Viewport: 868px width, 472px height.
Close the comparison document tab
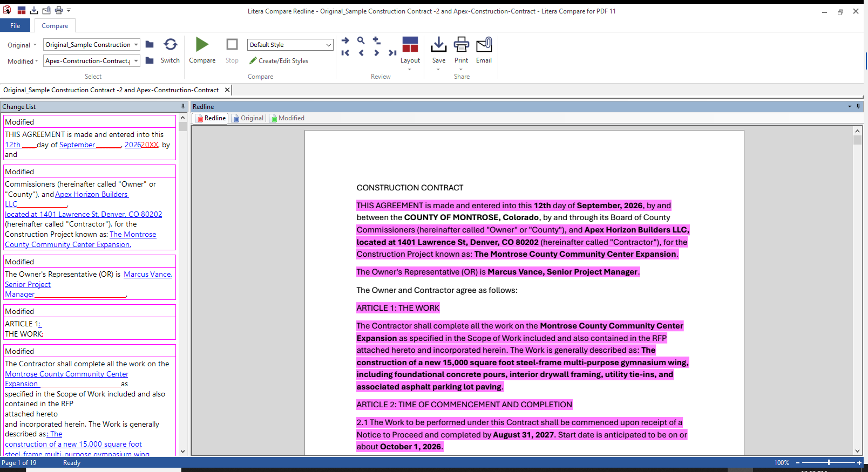tap(227, 90)
